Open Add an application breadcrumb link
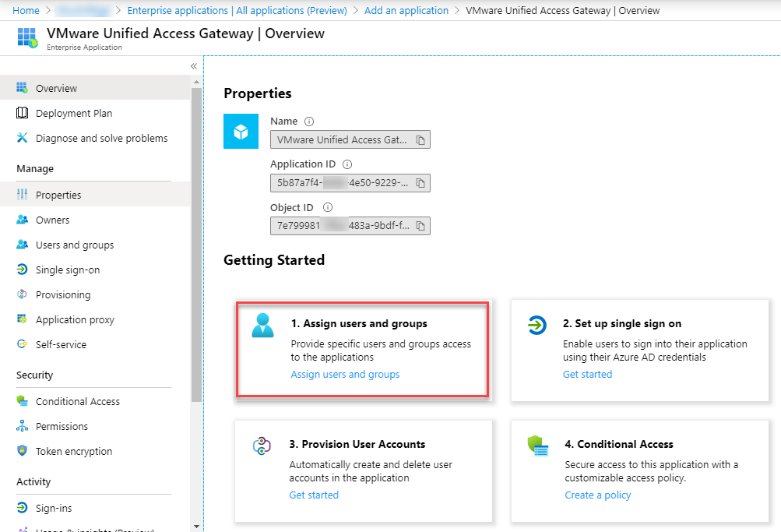 click(406, 10)
